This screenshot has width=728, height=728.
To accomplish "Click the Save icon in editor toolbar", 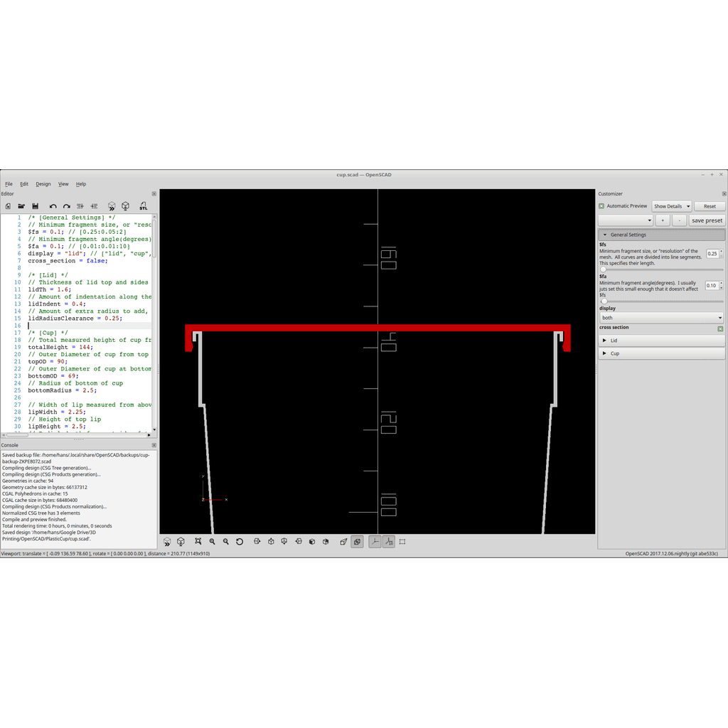I will pyautogui.click(x=35, y=206).
